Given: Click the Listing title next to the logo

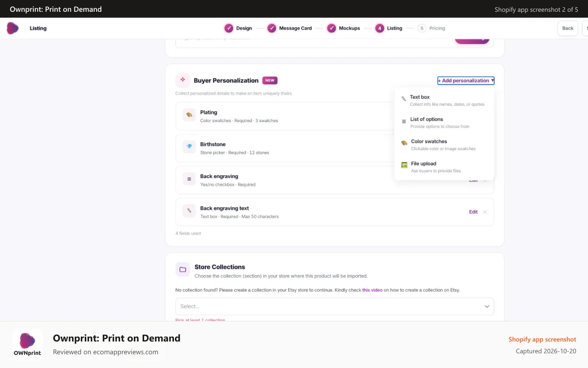Looking at the screenshot, I should tap(38, 28).
